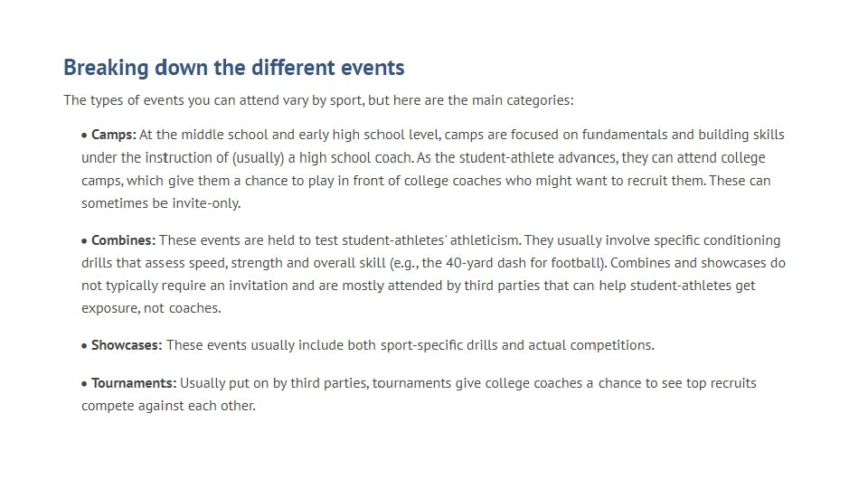Click the intro sentence about main categories
868x488 pixels.
click(x=318, y=100)
